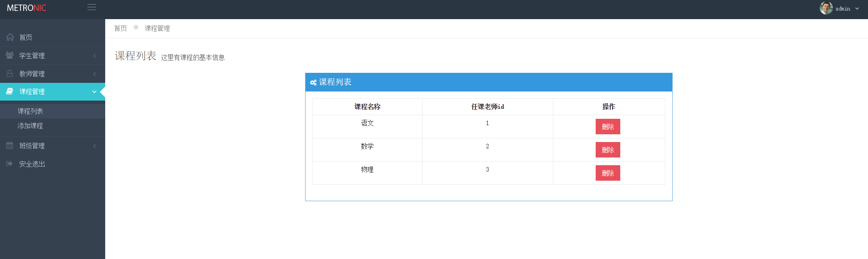Delete the 数学 course
Viewport: 868px width, 259px height.
pyautogui.click(x=608, y=150)
